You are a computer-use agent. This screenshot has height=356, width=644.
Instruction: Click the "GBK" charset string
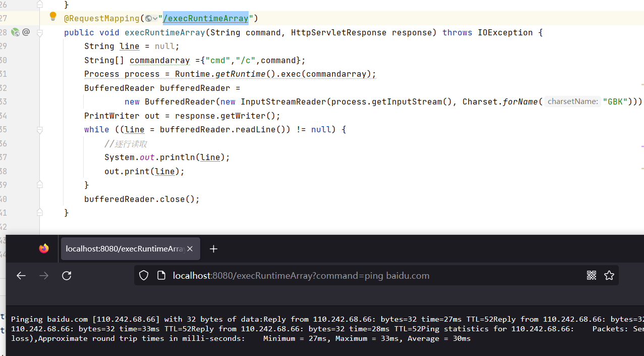(615, 101)
